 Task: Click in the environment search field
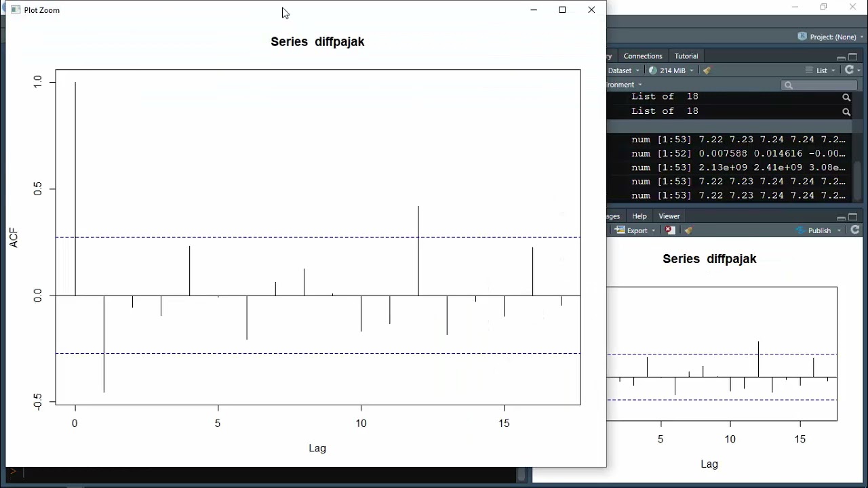[819, 85]
